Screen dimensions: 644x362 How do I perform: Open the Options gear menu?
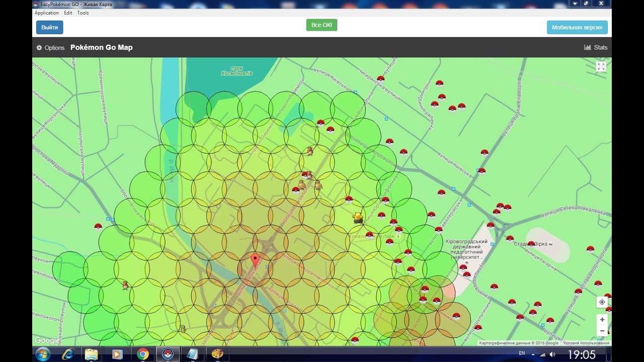tap(50, 48)
